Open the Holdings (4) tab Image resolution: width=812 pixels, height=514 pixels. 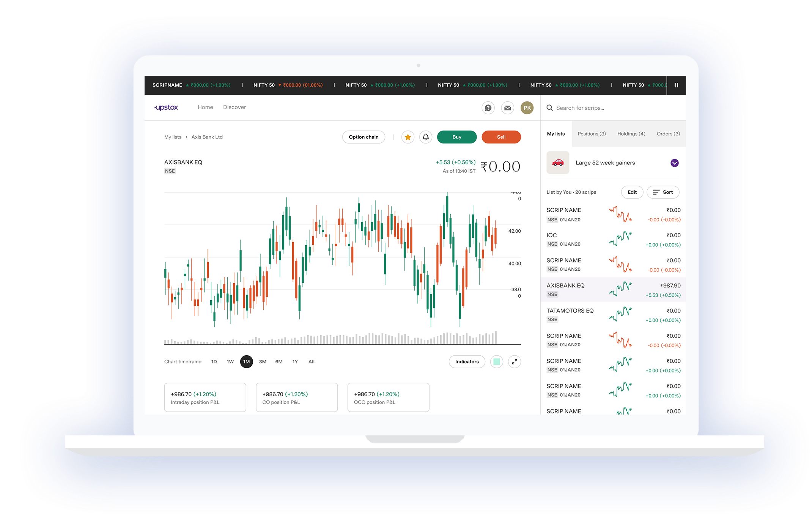click(x=631, y=134)
